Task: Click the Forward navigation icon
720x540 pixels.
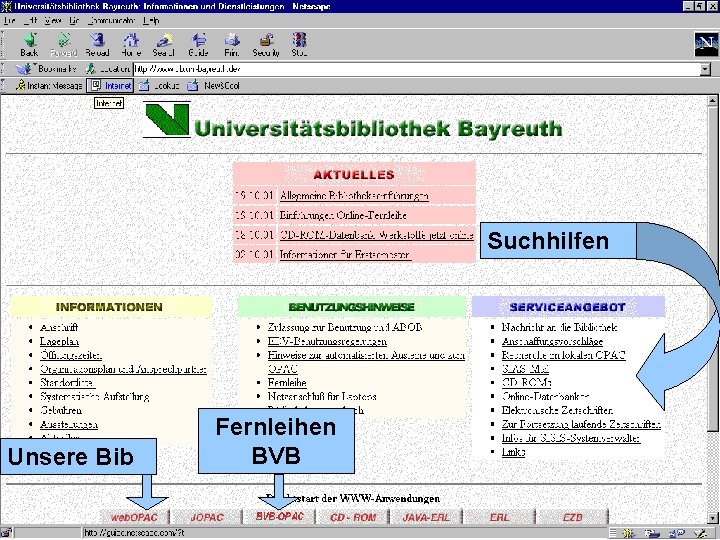Action: point(63,45)
